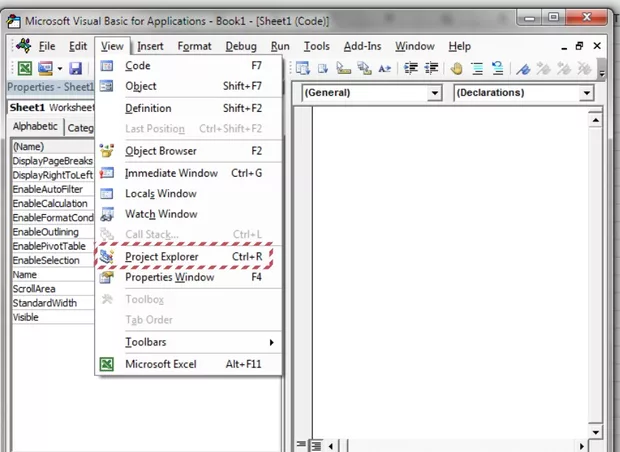Select the EnableAutoFilter property row
620x452 pixels.
[53, 189]
